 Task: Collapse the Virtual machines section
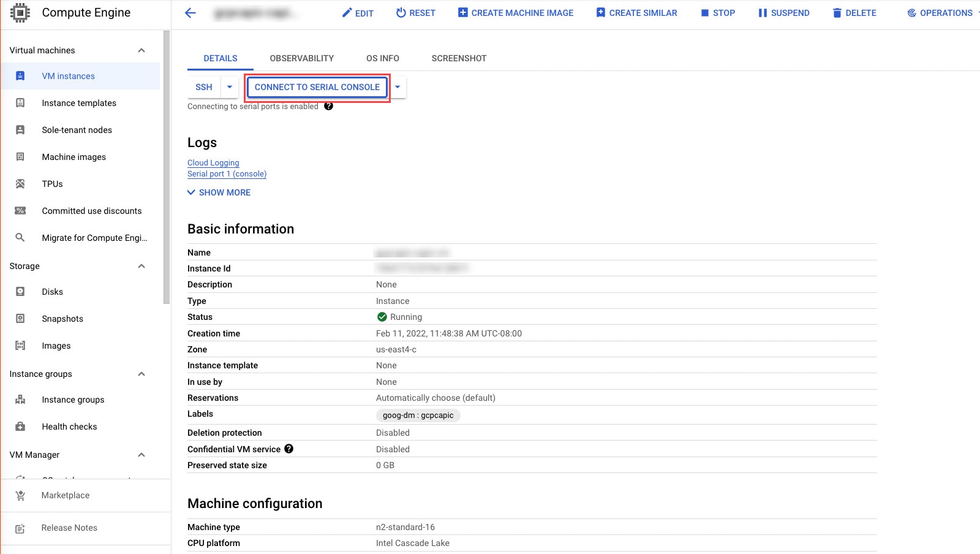(x=141, y=50)
